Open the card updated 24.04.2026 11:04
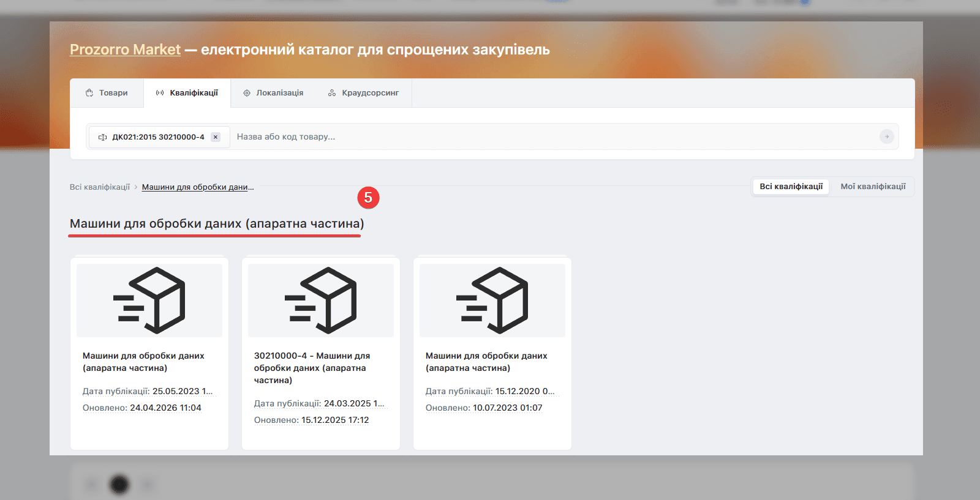The width and height of the screenshot is (980, 500). click(x=149, y=354)
